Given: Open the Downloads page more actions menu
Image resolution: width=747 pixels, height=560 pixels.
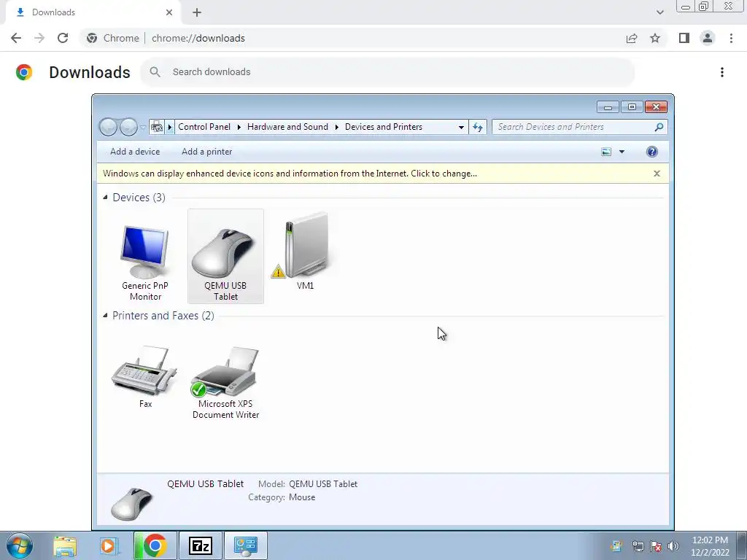Looking at the screenshot, I should coord(722,72).
